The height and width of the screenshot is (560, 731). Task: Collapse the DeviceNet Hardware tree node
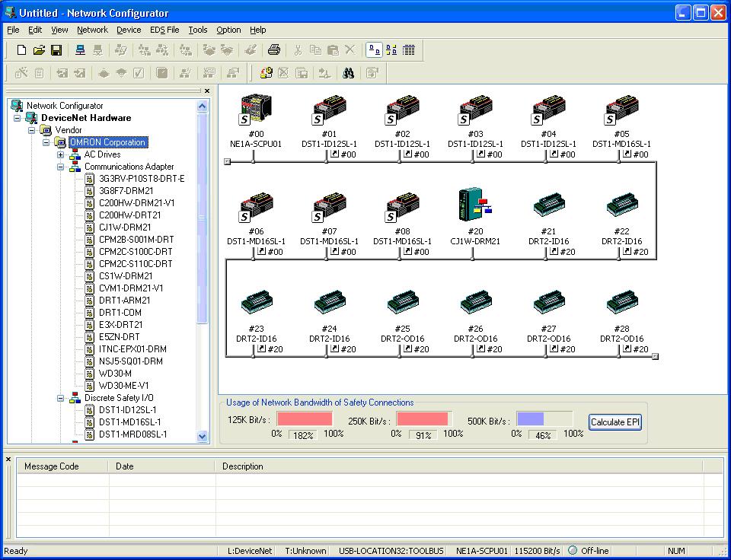18,118
